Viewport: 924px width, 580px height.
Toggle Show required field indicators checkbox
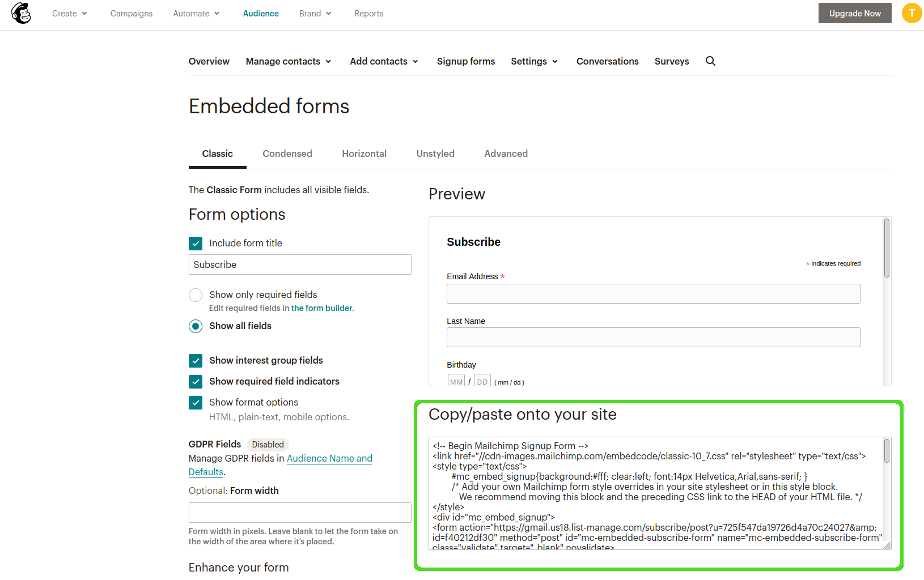pos(196,382)
